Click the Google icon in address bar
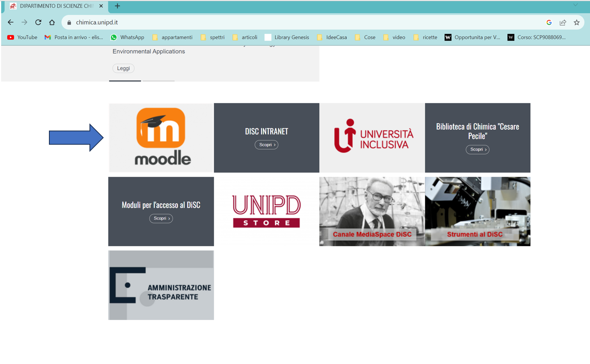 click(x=549, y=23)
